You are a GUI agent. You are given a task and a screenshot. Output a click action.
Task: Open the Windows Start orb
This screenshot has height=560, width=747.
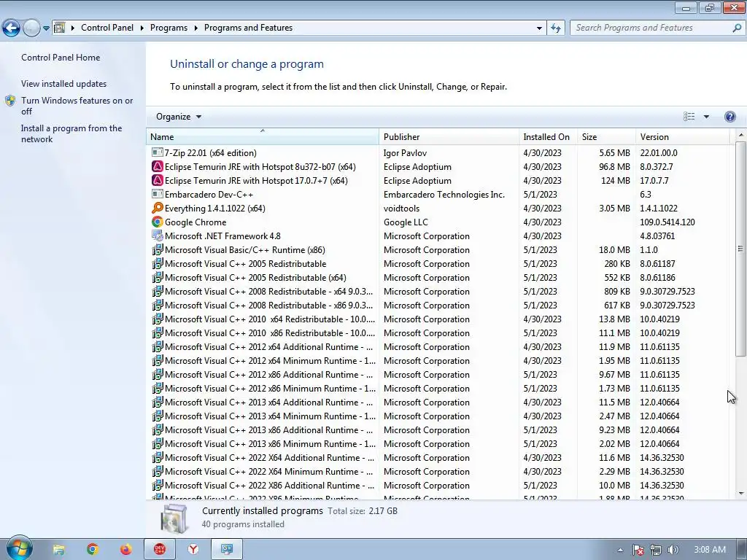[x=19, y=548]
